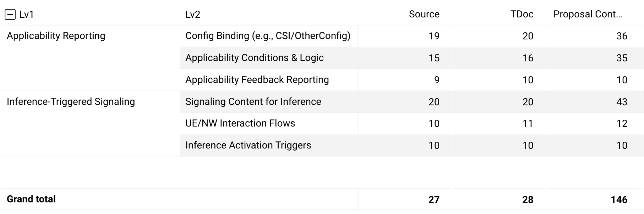This screenshot has height=214, width=644.
Task: Select Applicability Feedback Reporting row
Action: point(411,80)
